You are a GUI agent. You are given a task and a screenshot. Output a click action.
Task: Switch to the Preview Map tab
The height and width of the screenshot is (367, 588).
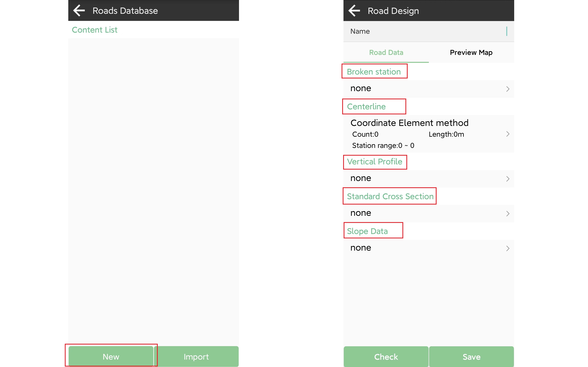pos(471,52)
